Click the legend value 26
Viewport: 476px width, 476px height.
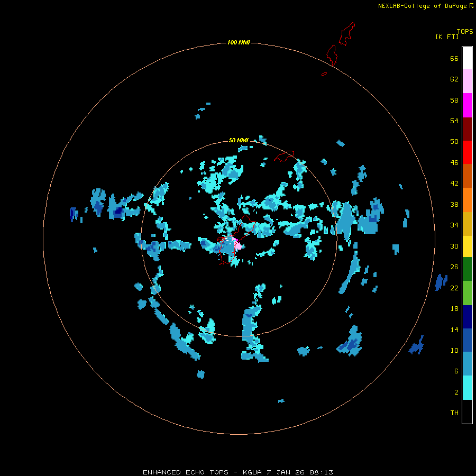point(454,267)
